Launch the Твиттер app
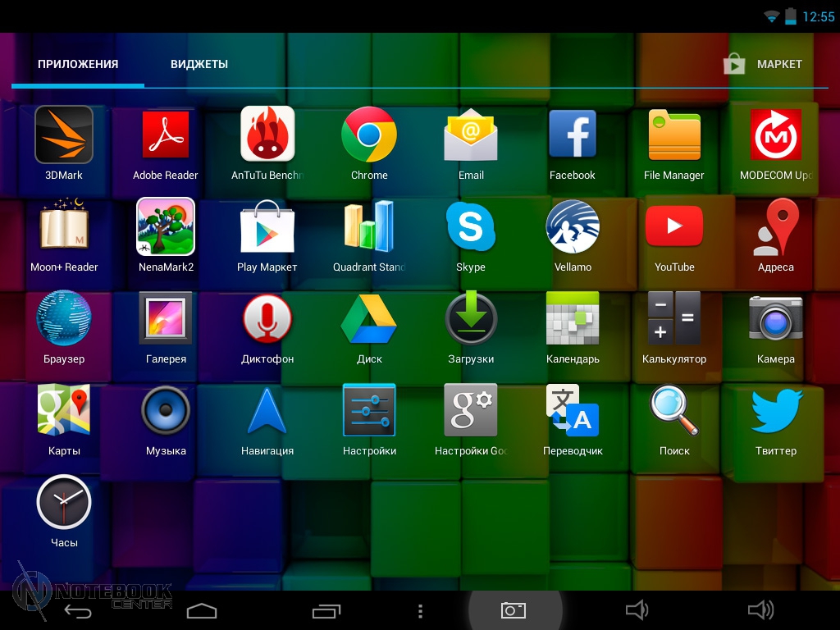The height and width of the screenshot is (630, 840). [x=776, y=411]
